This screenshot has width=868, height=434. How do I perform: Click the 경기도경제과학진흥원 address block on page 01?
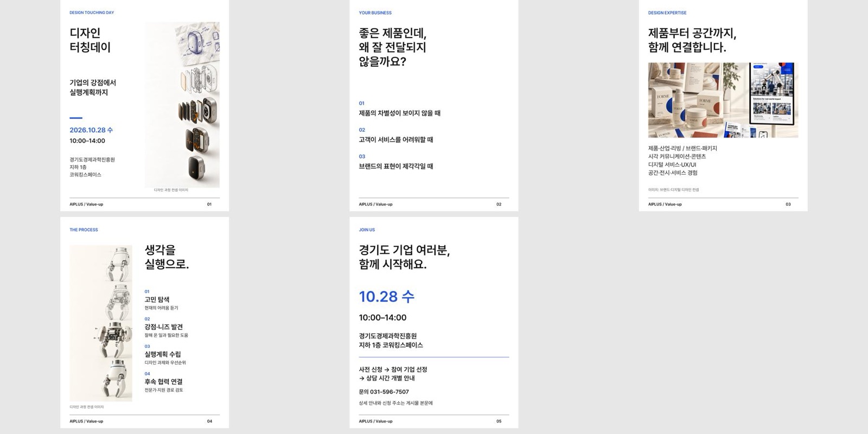click(92, 167)
